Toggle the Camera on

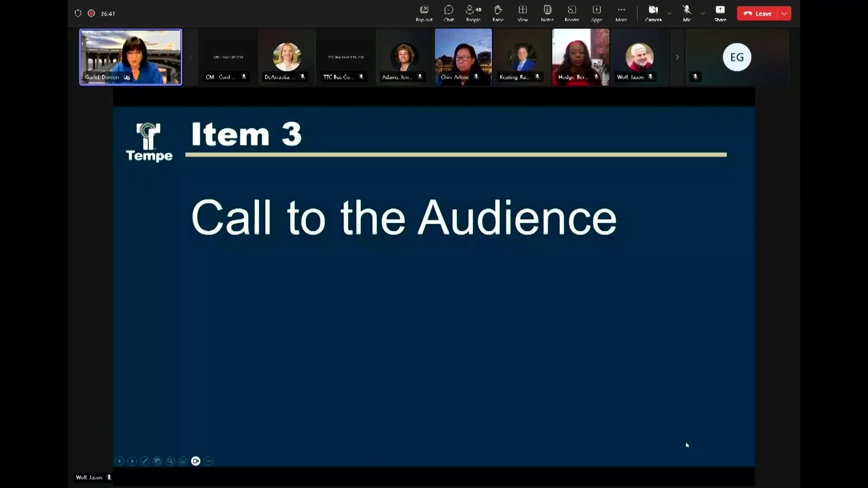(x=653, y=13)
